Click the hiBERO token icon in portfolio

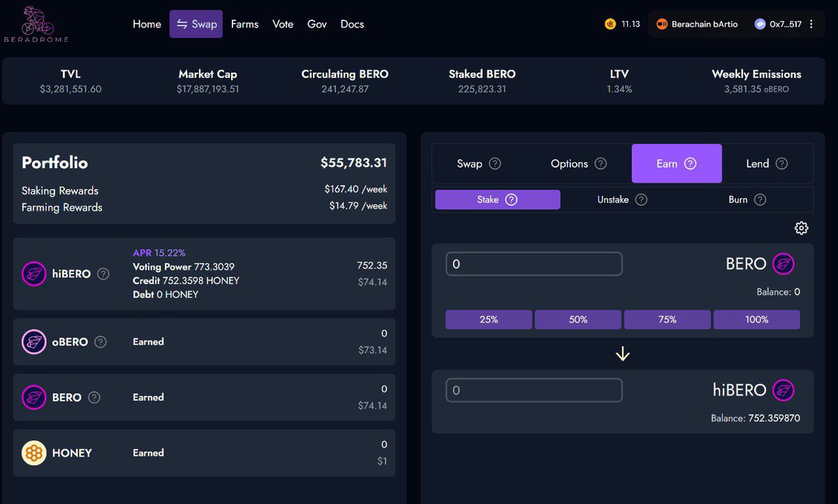(x=34, y=274)
